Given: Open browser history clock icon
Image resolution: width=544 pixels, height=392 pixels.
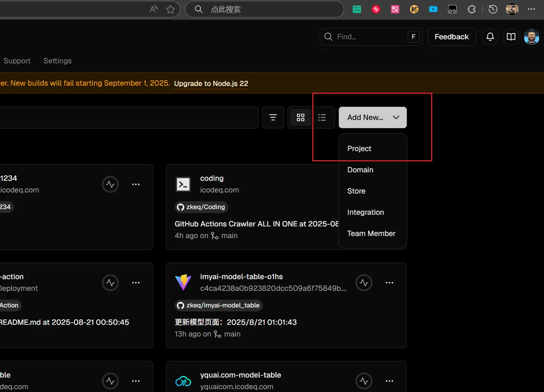Looking at the screenshot, I should pos(493,9).
